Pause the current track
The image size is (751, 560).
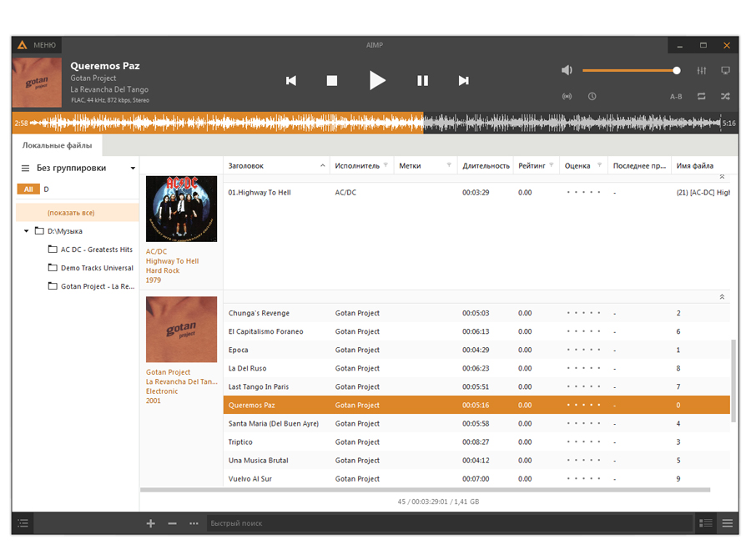tap(422, 80)
